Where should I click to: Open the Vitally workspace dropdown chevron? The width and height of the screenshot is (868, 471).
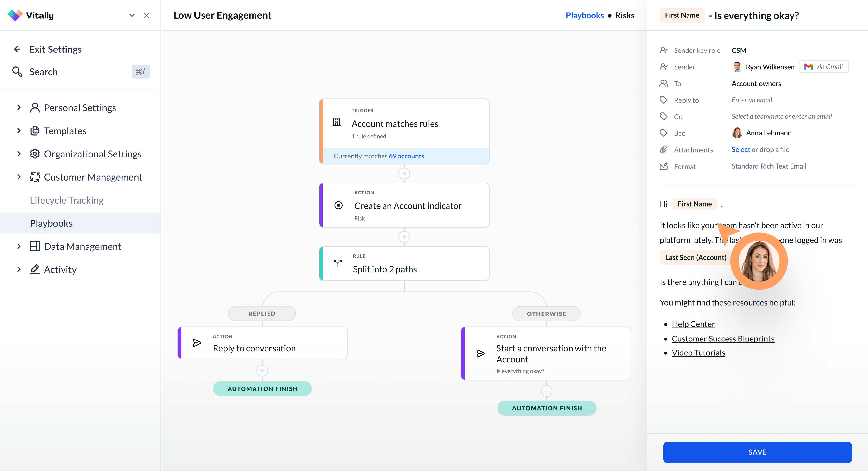pos(132,15)
